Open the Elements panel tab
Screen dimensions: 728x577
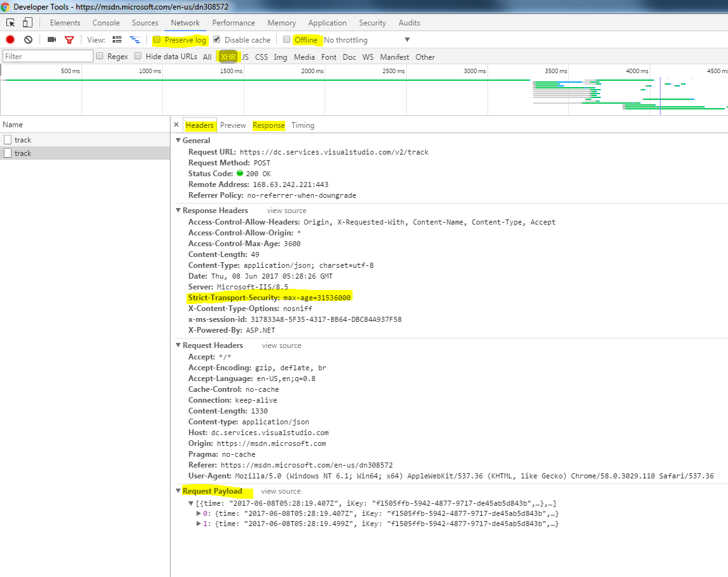click(x=65, y=23)
